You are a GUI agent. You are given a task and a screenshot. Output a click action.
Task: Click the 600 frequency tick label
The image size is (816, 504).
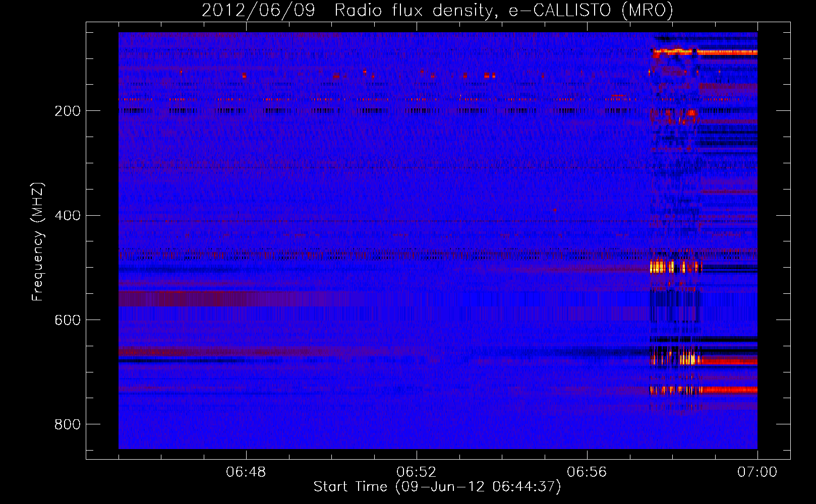click(67, 321)
